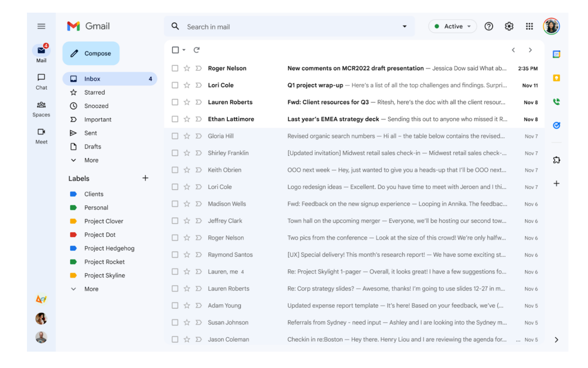
Task: Select the Roger Nelson MCR2022 email checkbox
Action: pyautogui.click(x=175, y=68)
